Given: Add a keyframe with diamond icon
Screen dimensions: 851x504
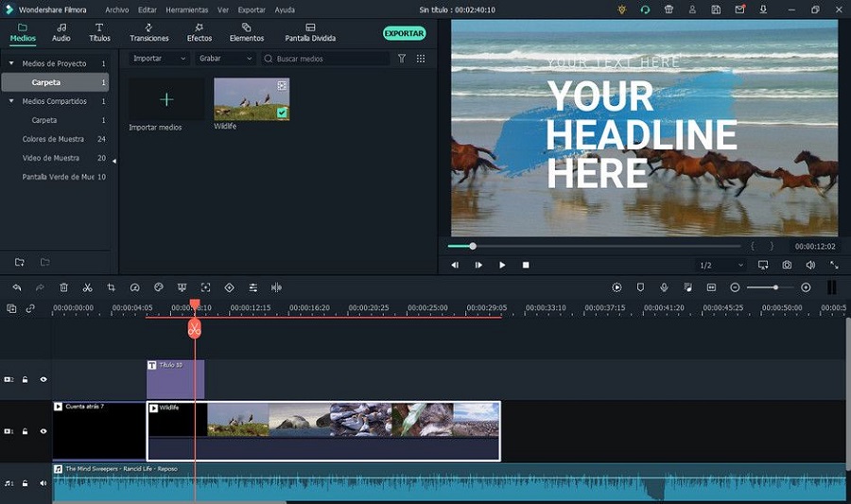Looking at the screenshot, I should pos(229,287).
